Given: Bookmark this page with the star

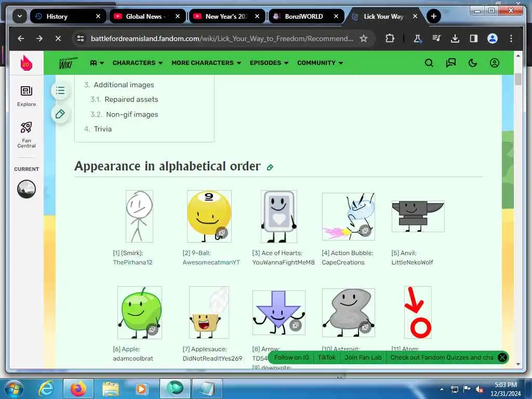Looking at the screenshot, I should 364,38.
